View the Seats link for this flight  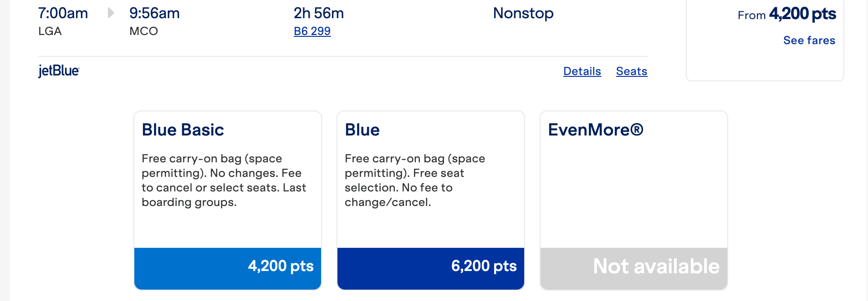tap(631, 71)
